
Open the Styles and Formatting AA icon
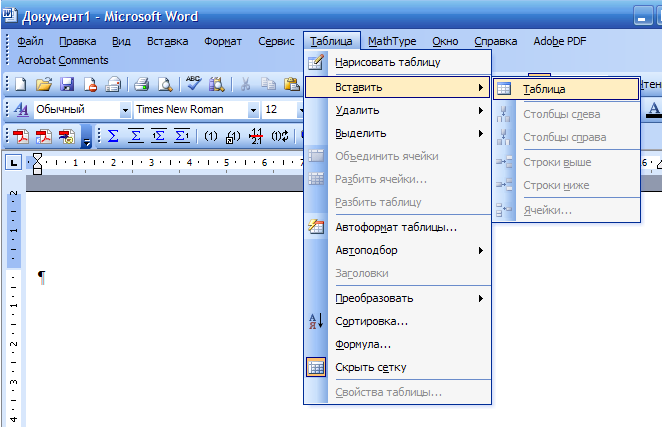point(21,110)
